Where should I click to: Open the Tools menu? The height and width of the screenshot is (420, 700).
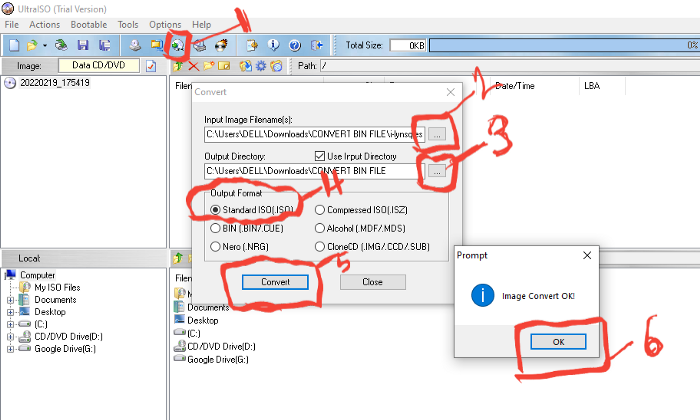(128, 25)
